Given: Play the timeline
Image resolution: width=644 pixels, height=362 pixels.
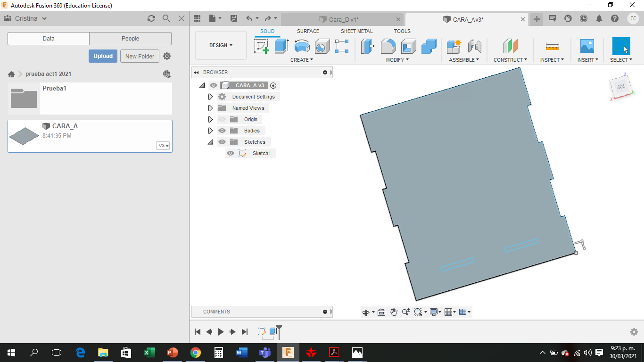Looking at the screenshot, I should [x=221, y=332].
